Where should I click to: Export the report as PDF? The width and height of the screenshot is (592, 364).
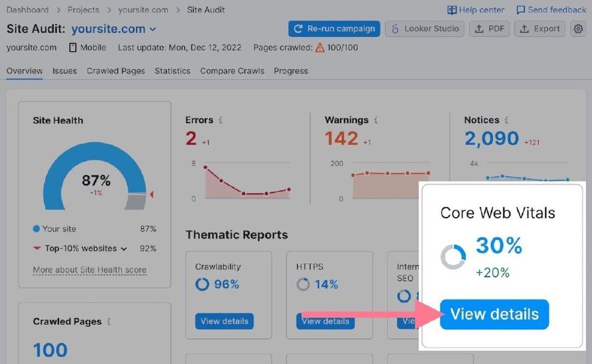[489, 29]
